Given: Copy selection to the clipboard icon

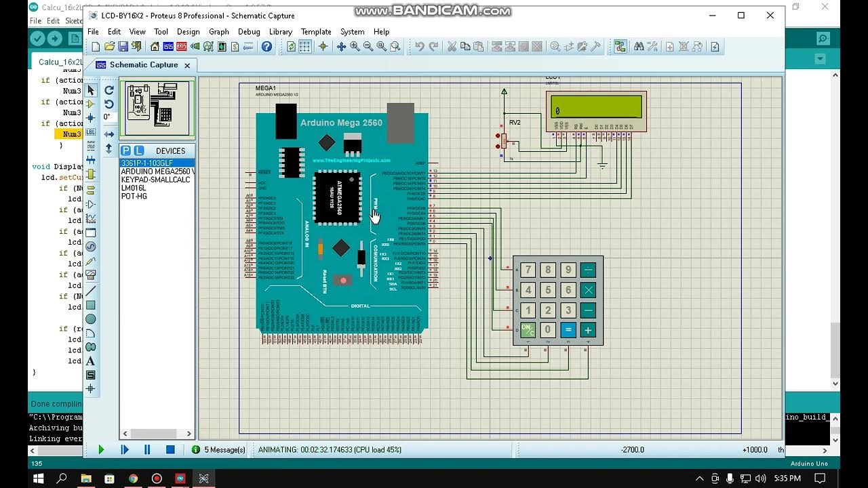Looking at the screenshot, I should (465, 47).
